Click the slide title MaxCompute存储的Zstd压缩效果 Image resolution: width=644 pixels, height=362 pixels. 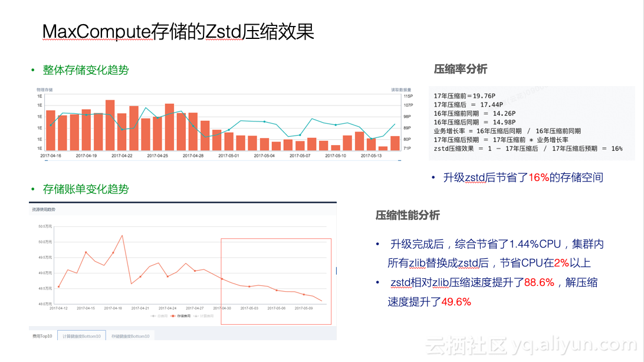point(178,32)
